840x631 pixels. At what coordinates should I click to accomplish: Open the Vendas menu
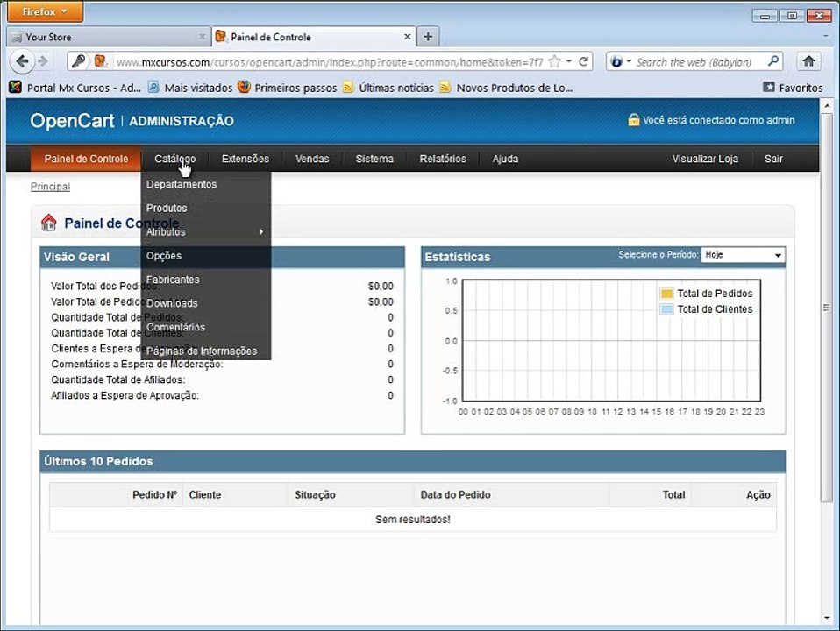312,159
